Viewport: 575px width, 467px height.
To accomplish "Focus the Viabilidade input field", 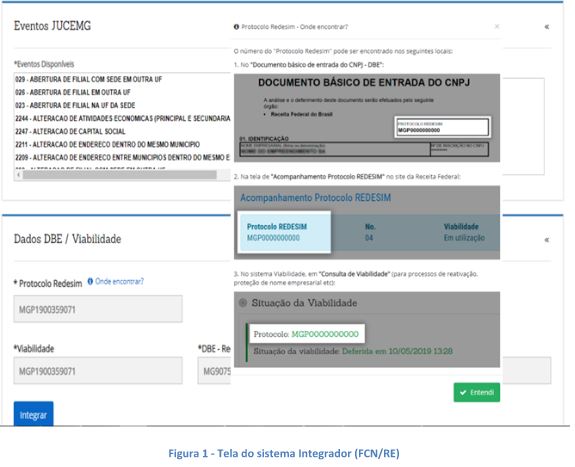I will pyautogui.click(x=98, y=371).
